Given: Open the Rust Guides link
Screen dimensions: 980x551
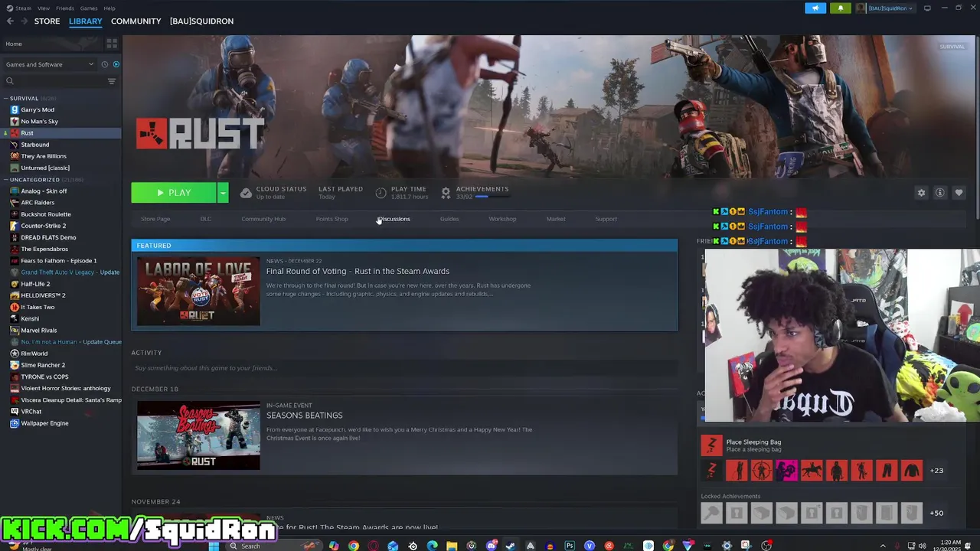Looking at the screenshot, I should tap(449, 219).
